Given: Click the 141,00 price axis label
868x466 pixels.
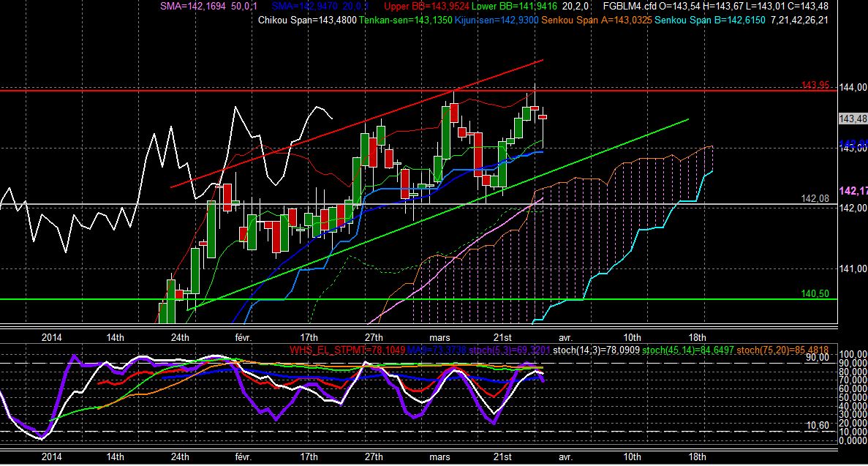Looking at the screenshot, I should (853, 268).
